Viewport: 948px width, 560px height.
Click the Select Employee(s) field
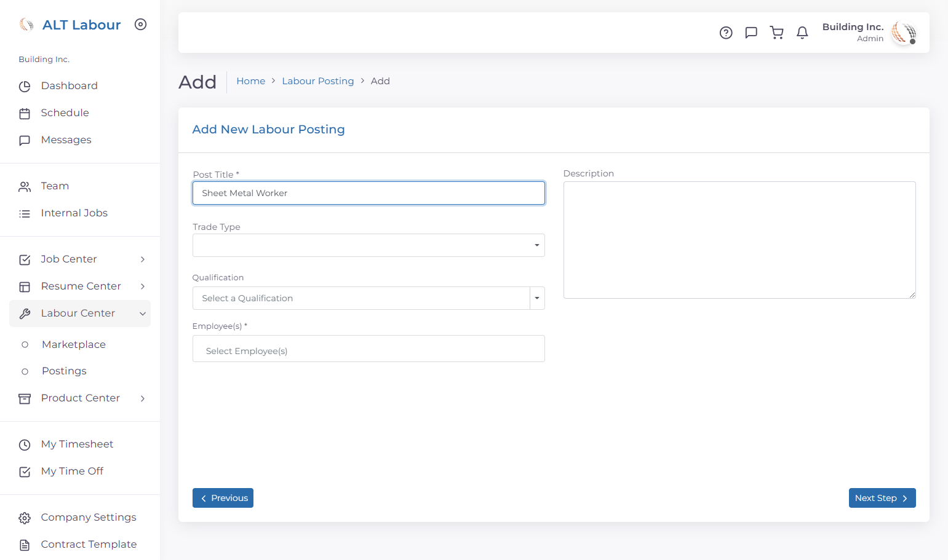pos(368,349)
